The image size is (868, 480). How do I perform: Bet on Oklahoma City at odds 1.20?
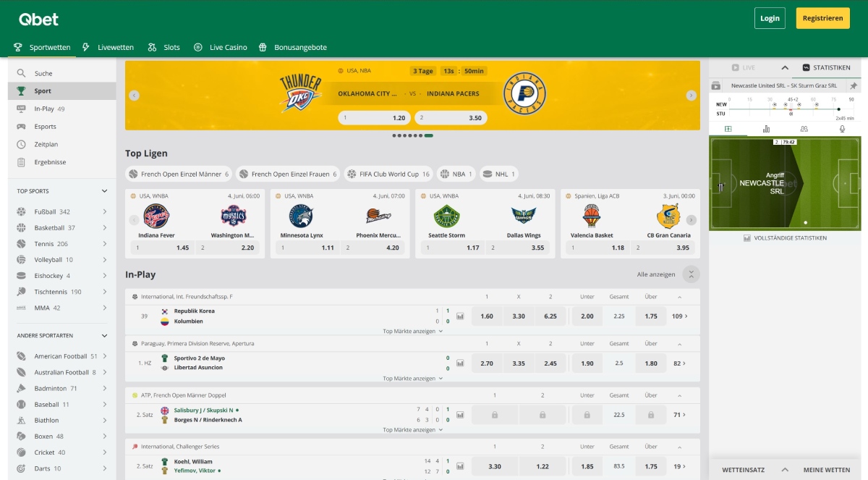tap(374, 118)
